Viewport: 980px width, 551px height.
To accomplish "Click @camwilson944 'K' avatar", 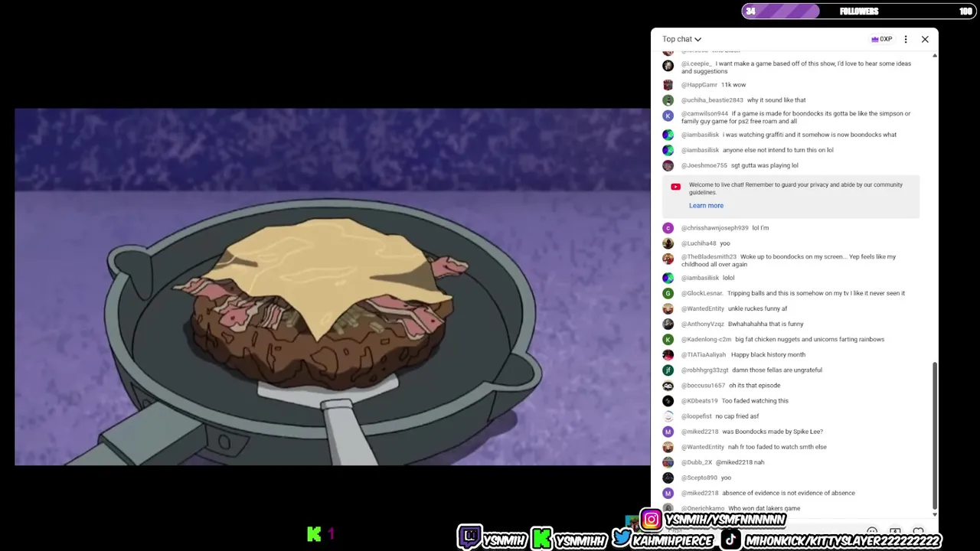I will pyautogui.click(x=668, y=116).
